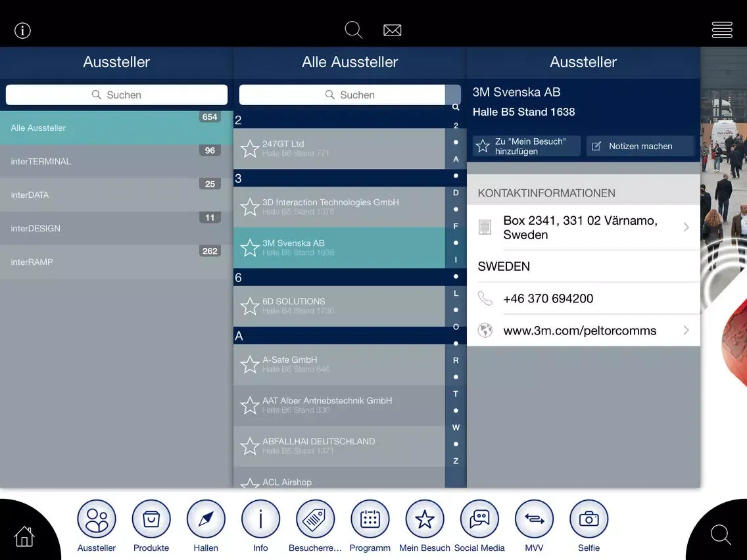Open Programm calendar icon
Screen dimensions: 747x560
click(x=370, y=519)
